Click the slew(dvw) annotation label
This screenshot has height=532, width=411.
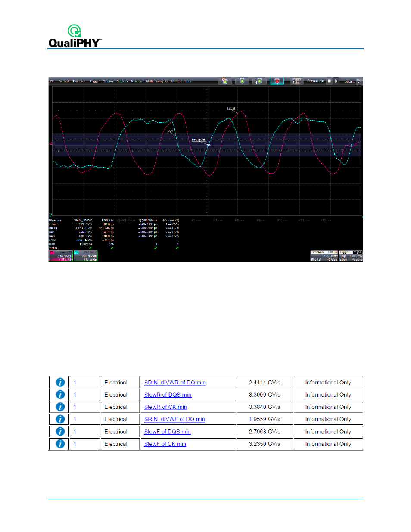click(x=198, y=140)
